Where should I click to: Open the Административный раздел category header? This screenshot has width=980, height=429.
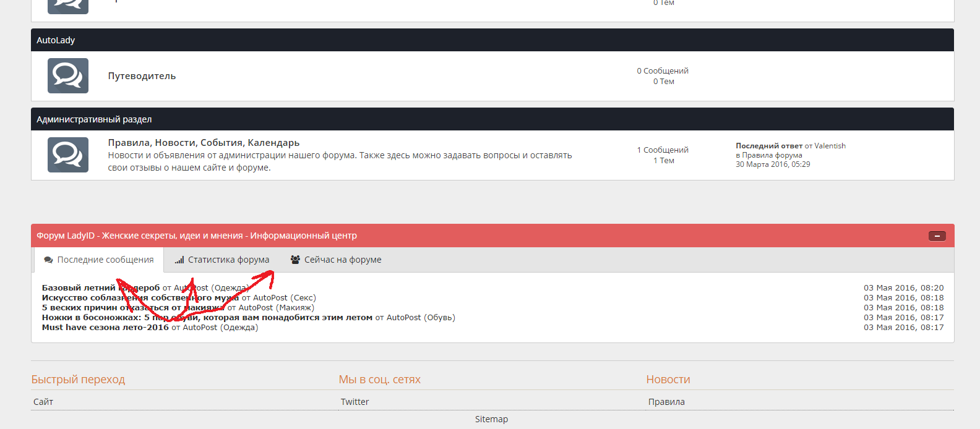click(94, 119)
